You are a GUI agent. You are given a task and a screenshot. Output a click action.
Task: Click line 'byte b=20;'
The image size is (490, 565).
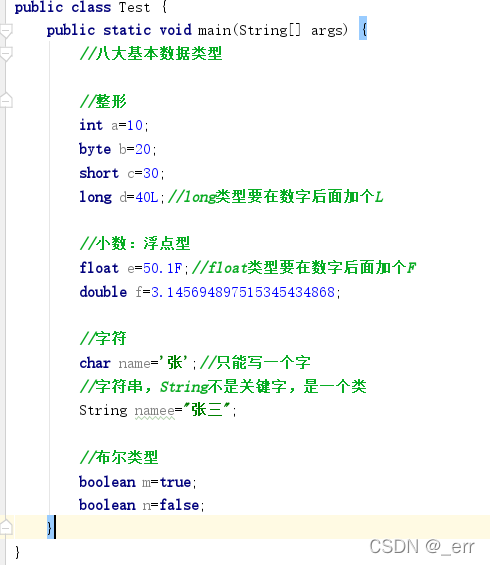tap(118, 149)
